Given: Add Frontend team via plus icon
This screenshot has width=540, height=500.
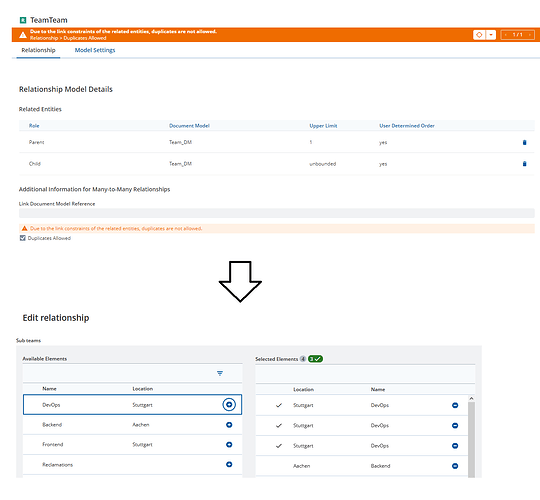Looking at the screenshot, I should (229, 445).
